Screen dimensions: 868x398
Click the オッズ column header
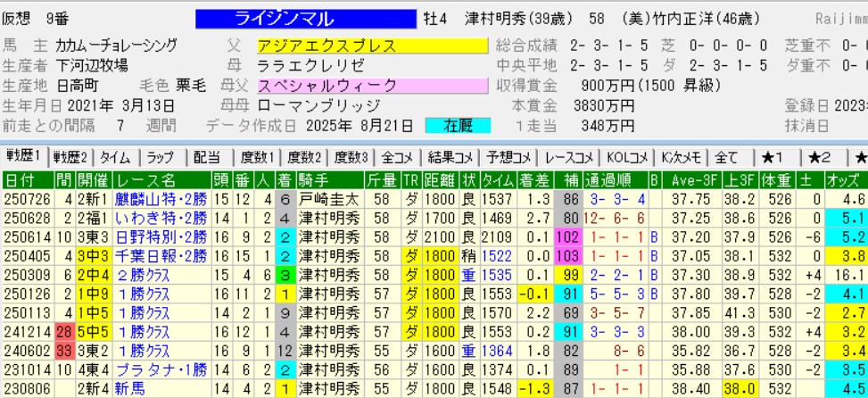coord(847,179)
